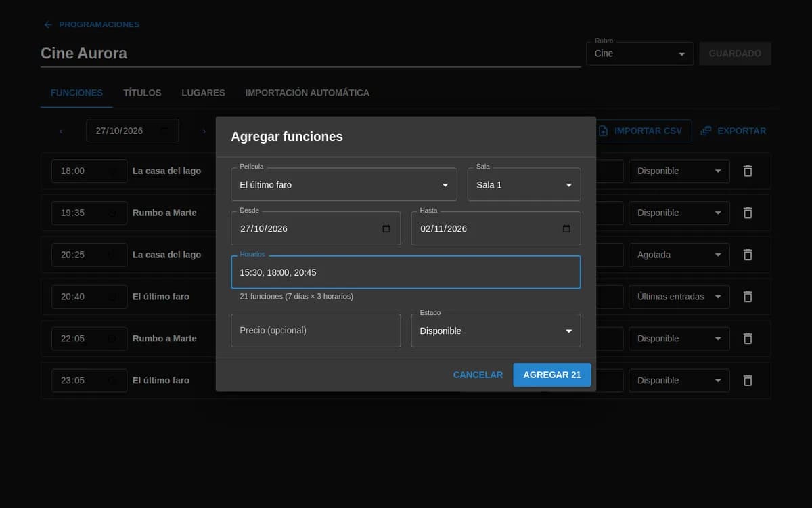
Task: Open the Últimas entradas status dropdown
Action: 679,297
